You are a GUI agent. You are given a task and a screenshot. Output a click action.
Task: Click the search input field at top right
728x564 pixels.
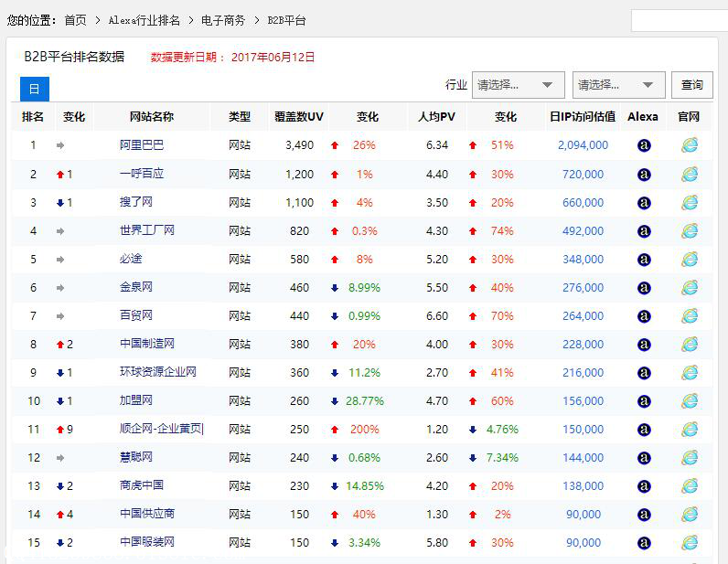(x=679, y=20)
